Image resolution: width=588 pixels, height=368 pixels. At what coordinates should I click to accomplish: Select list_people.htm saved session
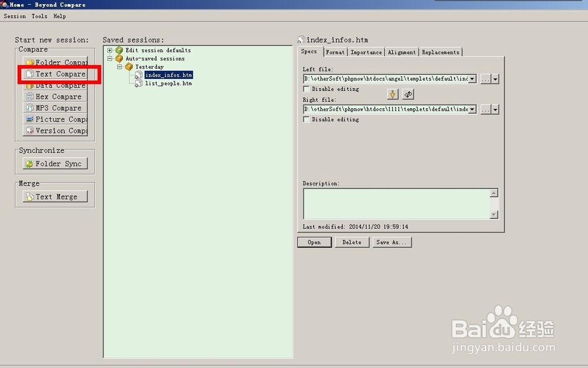pyautogui.click(x=168, y=84)
